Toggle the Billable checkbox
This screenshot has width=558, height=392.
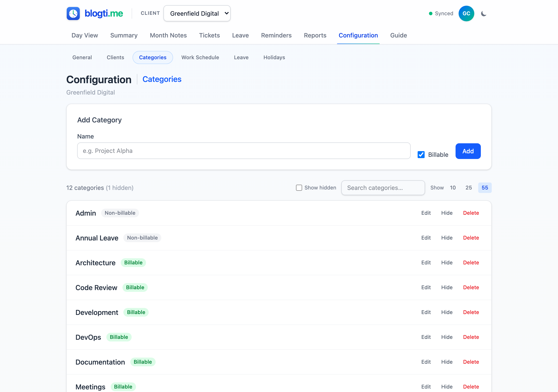tap(421, 155)
